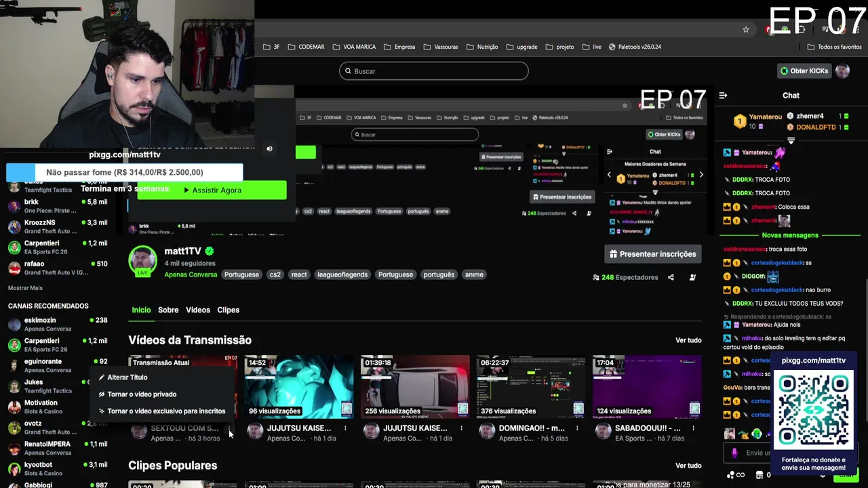The image size is (868, 488).
Task: Click Ver tudo for Vídeos da Transmissão
Action: click(x=688, y=340)
